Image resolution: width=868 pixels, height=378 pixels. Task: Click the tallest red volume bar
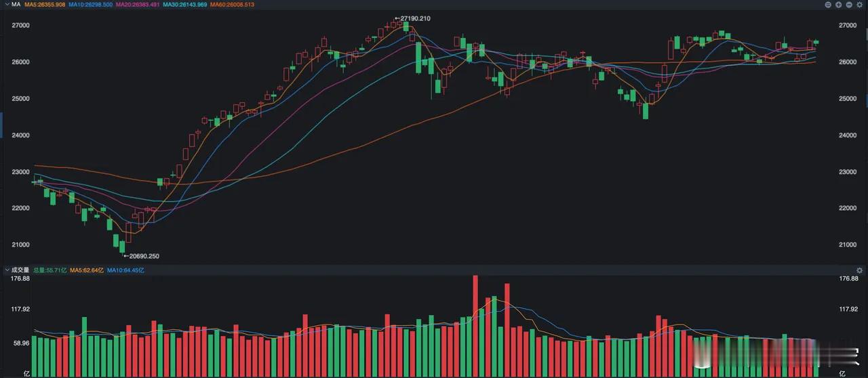(475, 327)
